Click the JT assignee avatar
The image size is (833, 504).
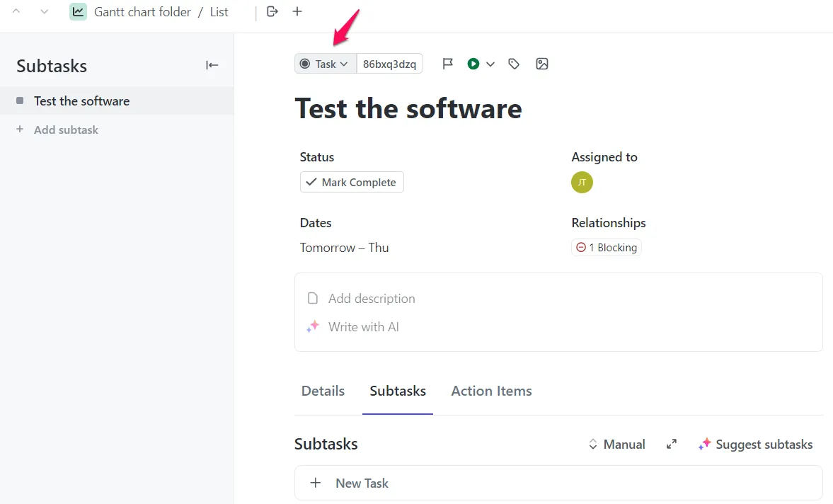pyautogui.click(x=582, y=182)
